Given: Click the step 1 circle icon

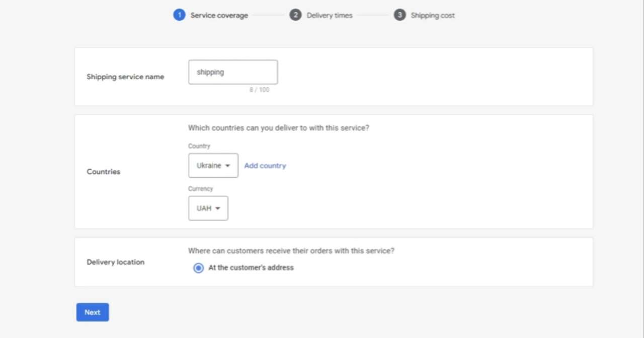Looking at the screenshot, I should click(x=179, y=15).
